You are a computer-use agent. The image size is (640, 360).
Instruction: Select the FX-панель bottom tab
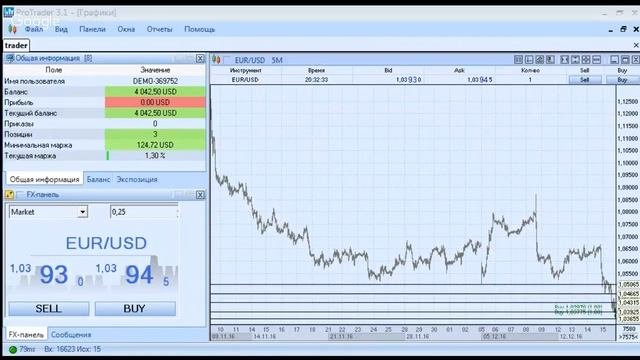coord(26,335)
